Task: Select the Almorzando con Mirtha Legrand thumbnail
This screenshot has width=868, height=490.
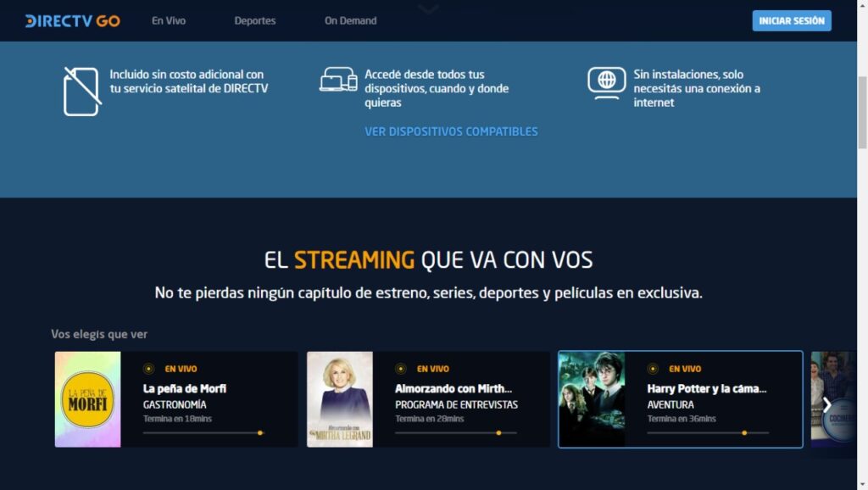Action: pos(340,399)
